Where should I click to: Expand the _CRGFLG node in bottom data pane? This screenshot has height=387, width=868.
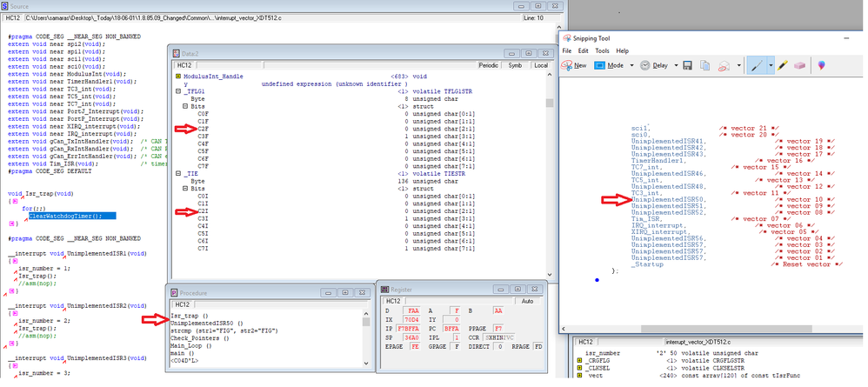pyautogui.click(x=579, y=360)
